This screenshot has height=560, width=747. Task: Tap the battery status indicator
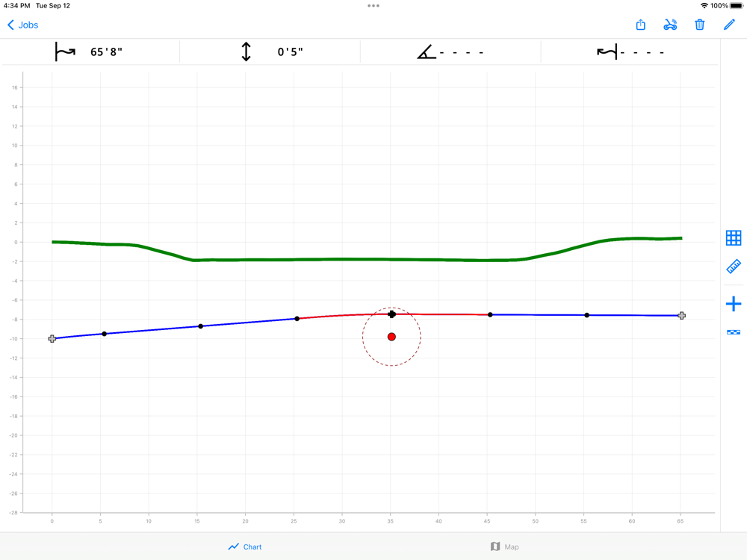[x=737, y=6]
